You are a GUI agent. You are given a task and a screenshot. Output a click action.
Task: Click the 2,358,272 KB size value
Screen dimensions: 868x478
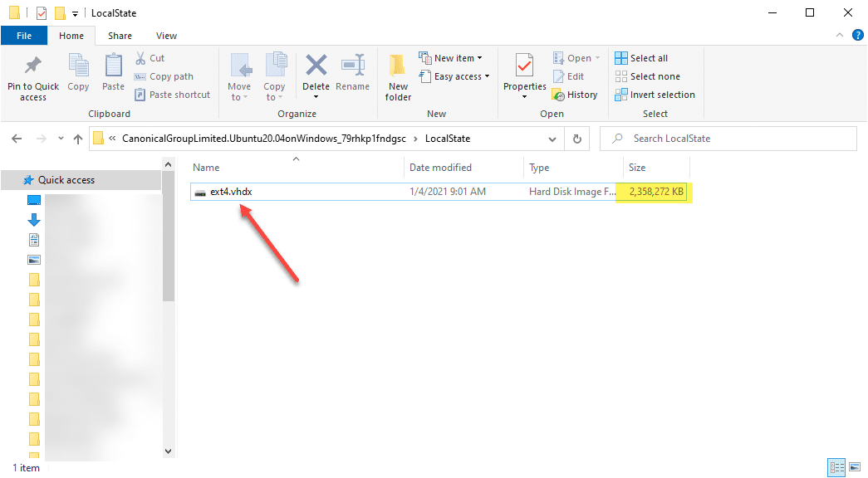pyautogui.click(x=656, y=192)
